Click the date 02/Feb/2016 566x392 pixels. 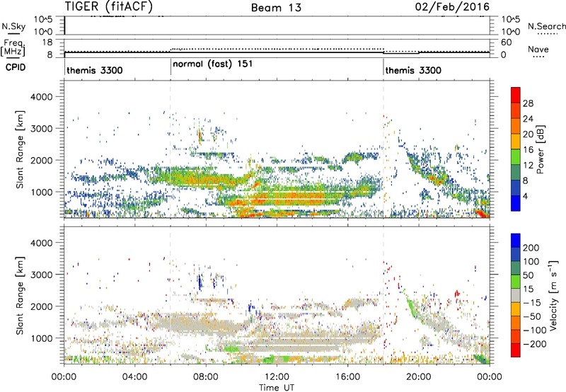pos(452,7)
